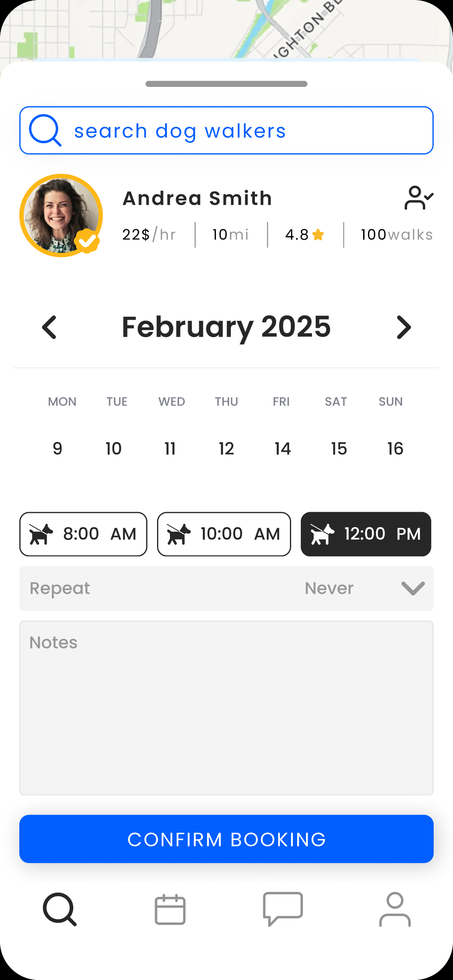Click the magnifier icon in search field
453x980 pixels.
point(45,130)
